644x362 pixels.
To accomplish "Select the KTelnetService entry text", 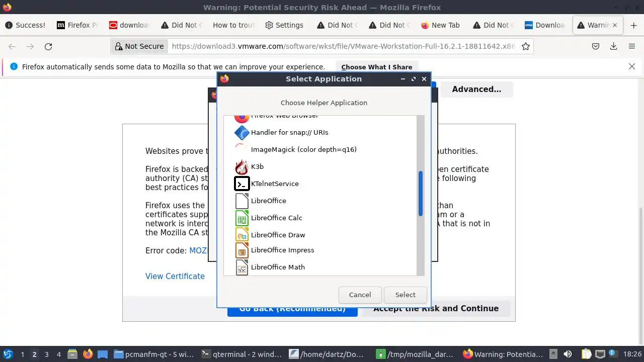I will (275, 184).
